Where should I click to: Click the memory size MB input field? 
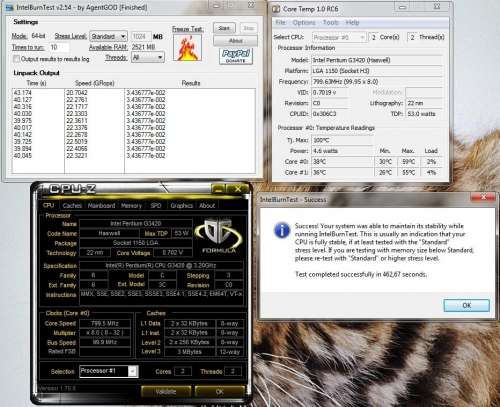pyautogui.click(x=140, y=36)
